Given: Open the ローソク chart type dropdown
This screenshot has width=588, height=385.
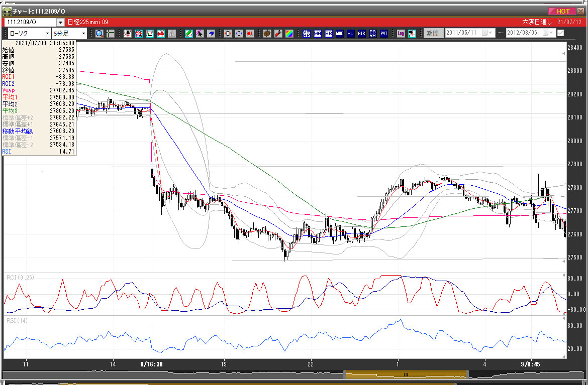Looking at the screenshot, I should 30,34.
